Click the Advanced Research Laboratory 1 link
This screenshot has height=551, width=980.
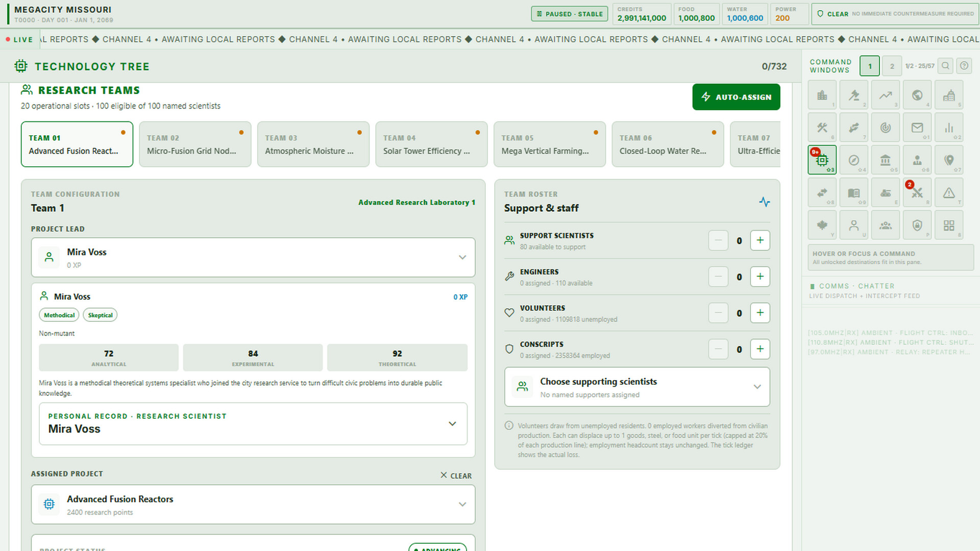click(416, 203)
